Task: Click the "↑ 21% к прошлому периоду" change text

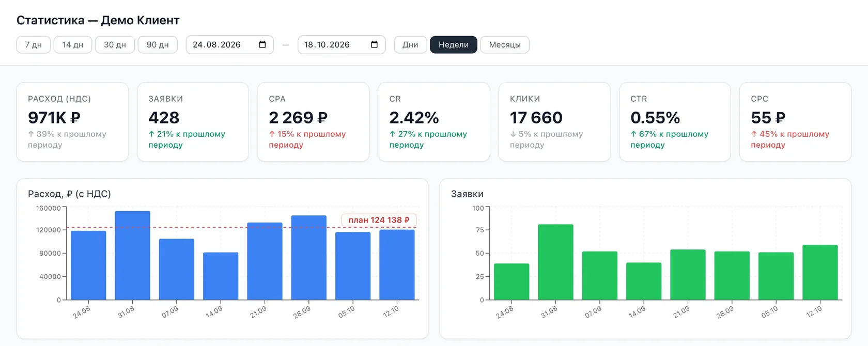Action: (x=187, y=139)
